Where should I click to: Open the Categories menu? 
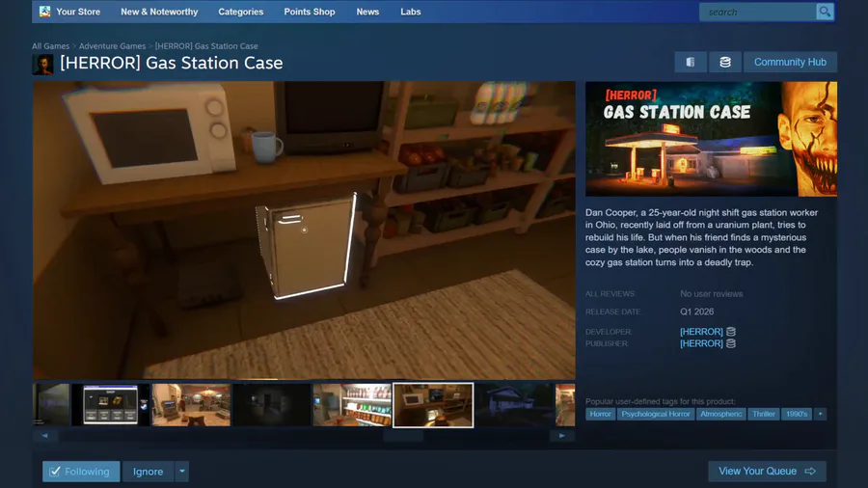[x=241, y=12]
